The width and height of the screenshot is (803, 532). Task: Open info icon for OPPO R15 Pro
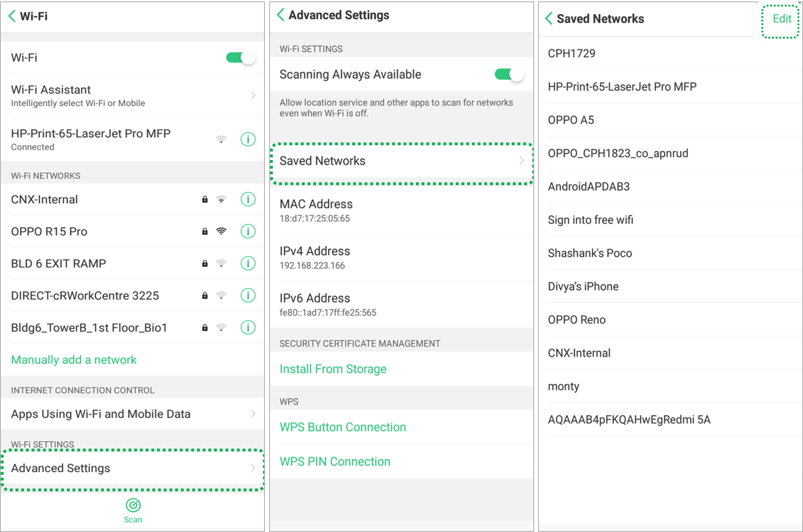pyautogui.click(x=248, y=231)
